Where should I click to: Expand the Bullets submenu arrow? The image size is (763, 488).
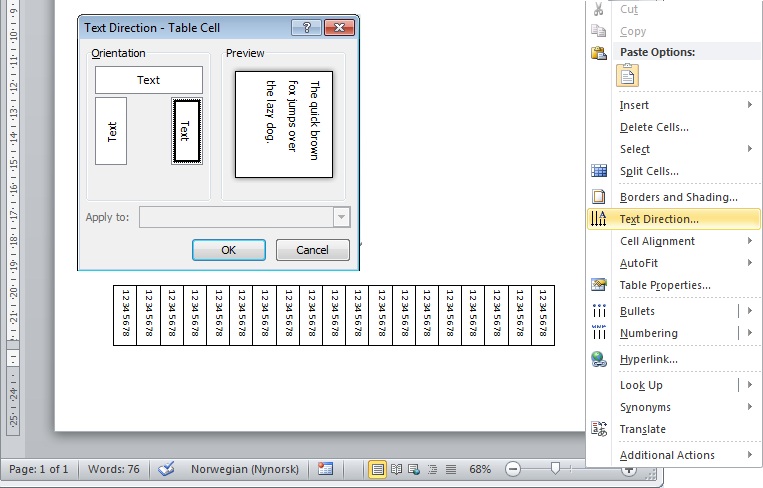click(x=749, y=310)
